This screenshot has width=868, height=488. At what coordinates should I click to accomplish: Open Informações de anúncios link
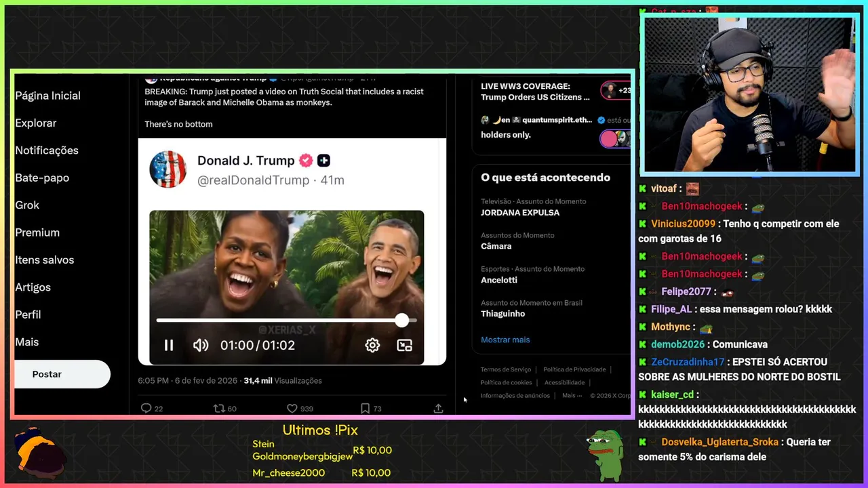point(515,395)
